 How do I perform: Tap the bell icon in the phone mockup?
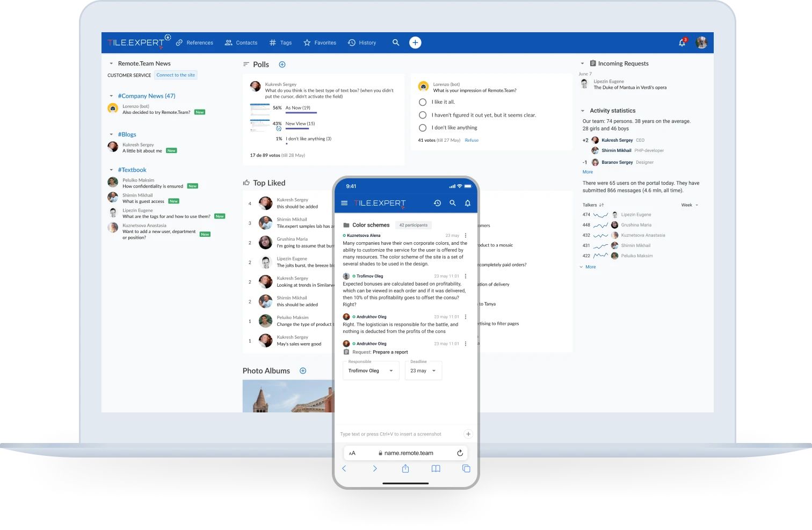[467, 203]
